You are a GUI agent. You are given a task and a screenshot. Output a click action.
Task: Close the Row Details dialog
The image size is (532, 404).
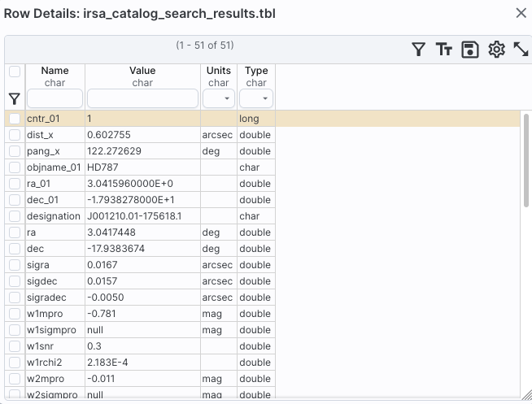521,13
